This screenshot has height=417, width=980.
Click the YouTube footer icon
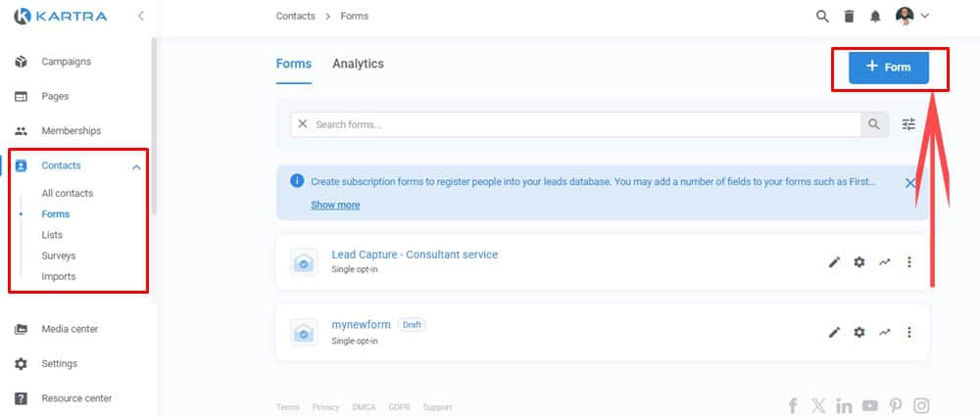870,406
